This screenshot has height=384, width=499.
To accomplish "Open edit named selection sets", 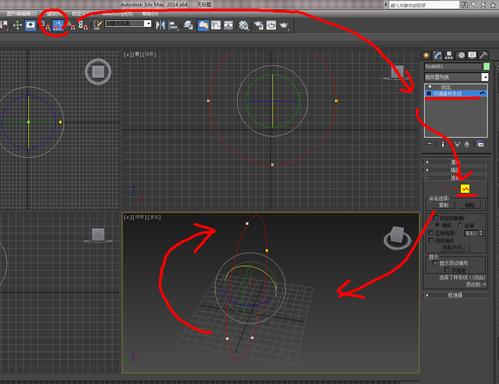I will tap(97, 25).
